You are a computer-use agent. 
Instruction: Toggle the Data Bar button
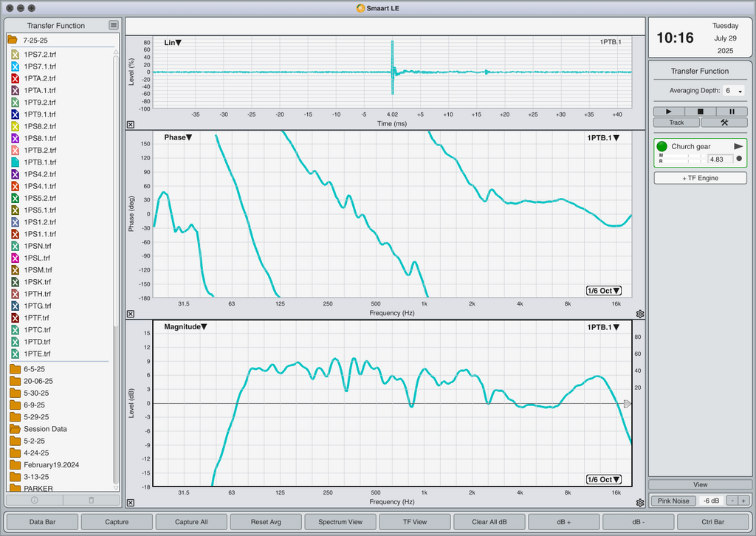tap(42, 521)
